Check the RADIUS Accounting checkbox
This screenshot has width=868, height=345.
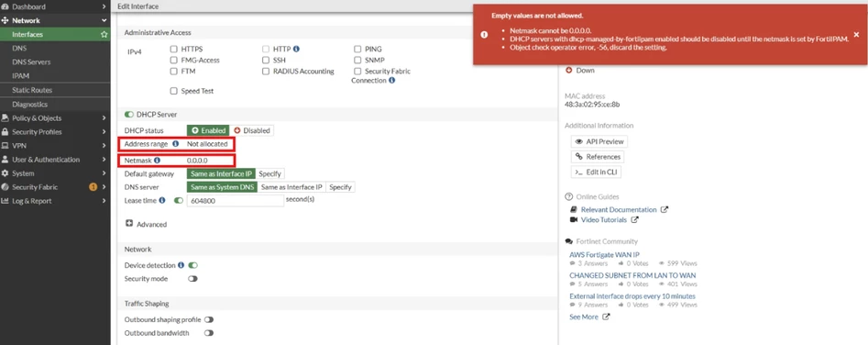click(267, 71)
